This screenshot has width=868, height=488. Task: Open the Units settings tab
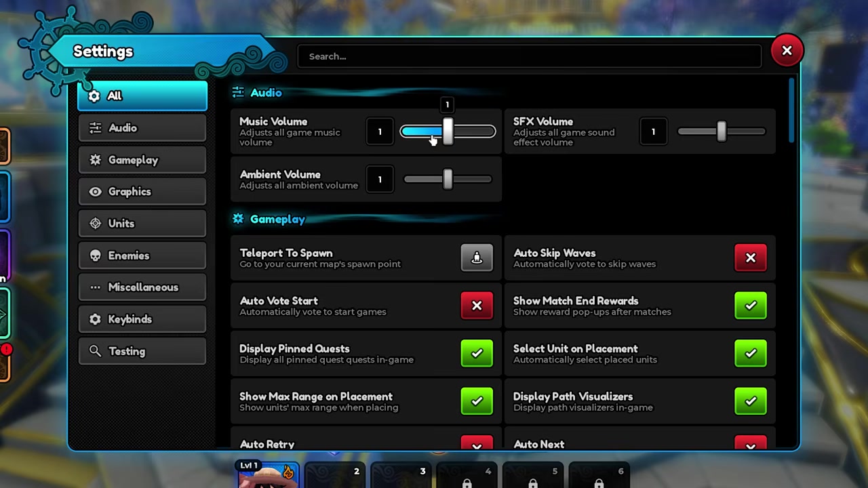click(142, 224)
